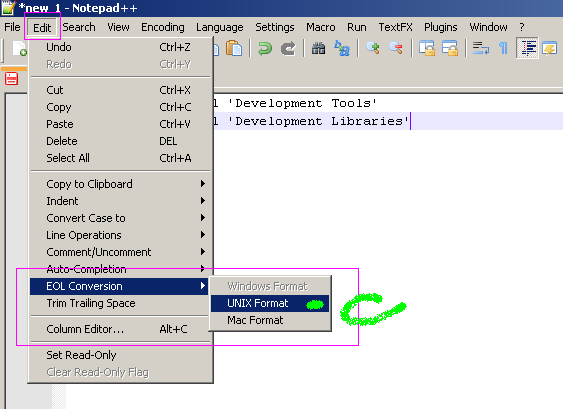Click the New file toolbar icon
This screenshot has height=409, width=563.
pos(19,48)
